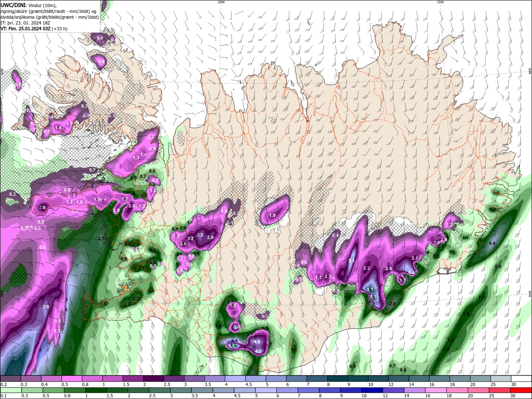Click the '8.3' precipitation value on the map
Screen dimensions: 532x399
coord(373,297)
